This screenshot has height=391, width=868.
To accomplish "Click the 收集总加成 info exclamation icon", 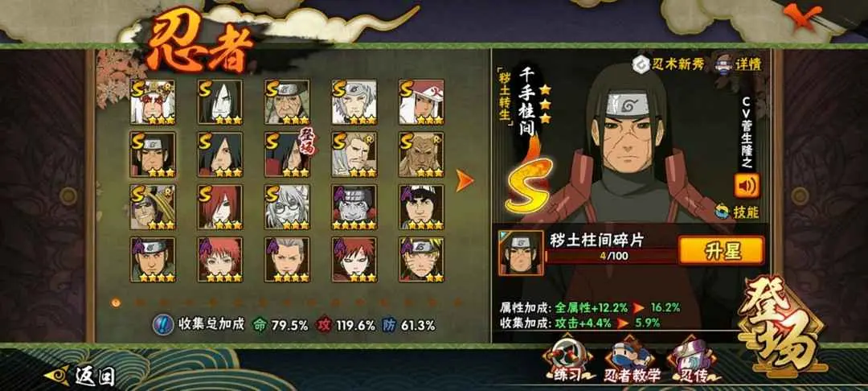I will point(162,324).
